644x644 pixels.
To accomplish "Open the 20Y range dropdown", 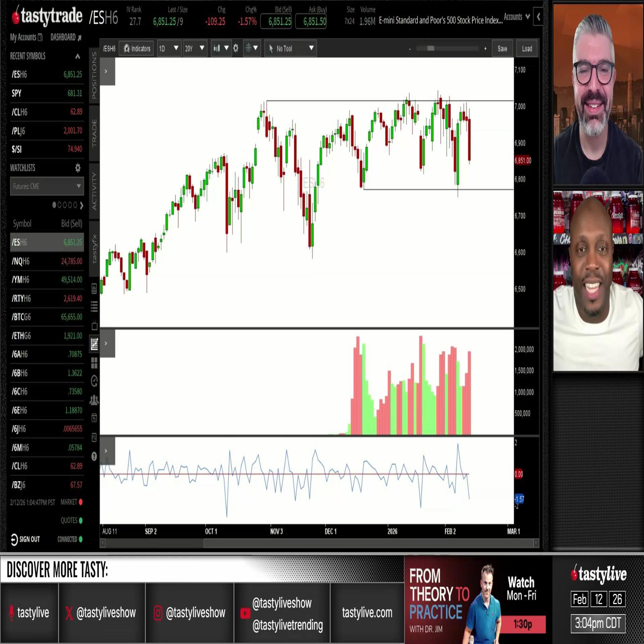I will click(195, 49).
